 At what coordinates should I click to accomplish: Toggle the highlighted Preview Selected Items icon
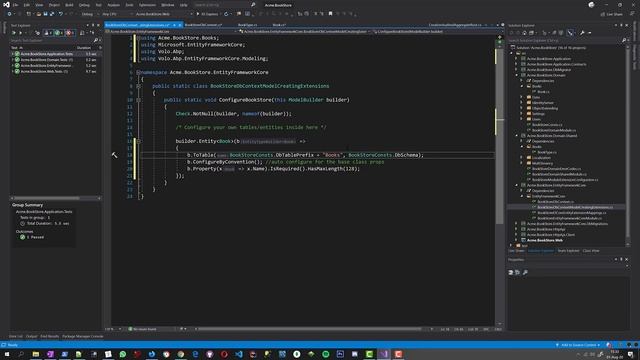coord(570,33)
